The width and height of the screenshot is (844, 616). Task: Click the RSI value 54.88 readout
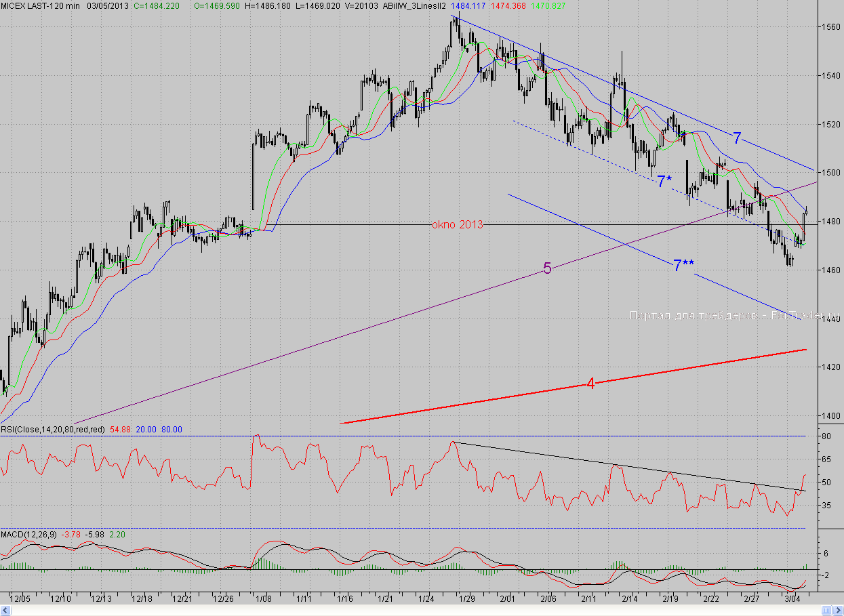(x=120, y=430)
